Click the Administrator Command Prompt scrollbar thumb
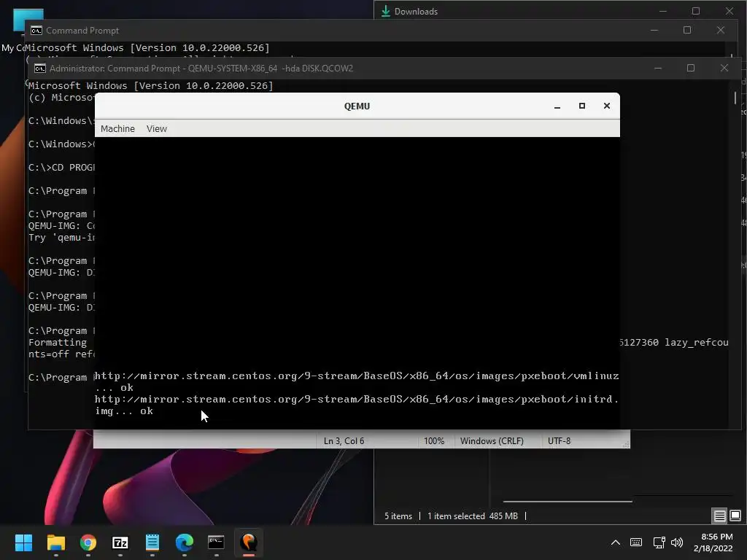The image size is (747, 560). pyautogui.click(x=735, y=98)
